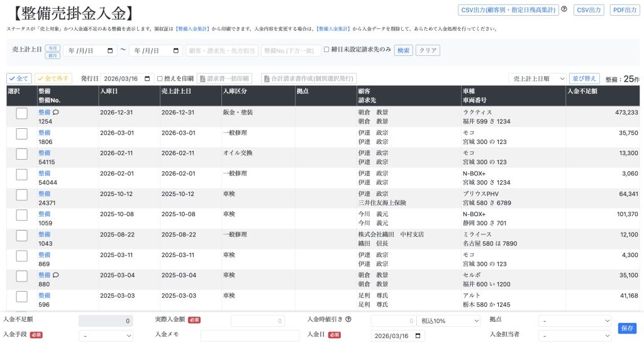Open the calendar picker for 売上計上日 start date
The image size is (644, 345).
point(111,51)
